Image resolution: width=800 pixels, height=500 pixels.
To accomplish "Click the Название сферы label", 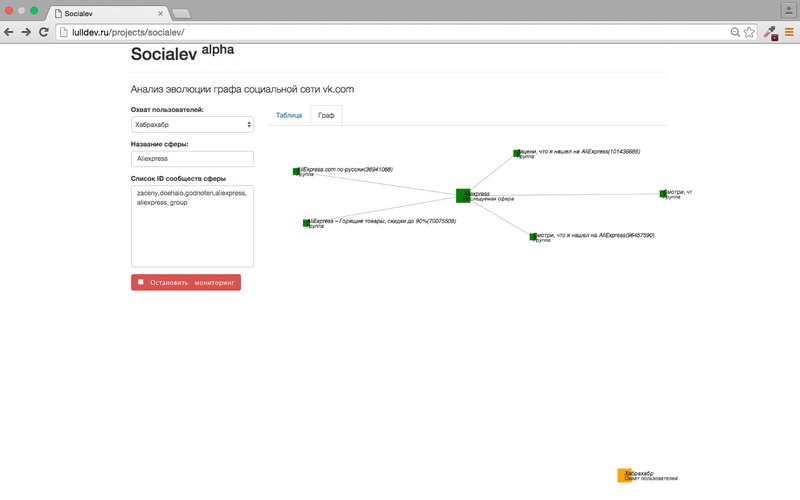I will pyautogui.click(x=160, y=144).
